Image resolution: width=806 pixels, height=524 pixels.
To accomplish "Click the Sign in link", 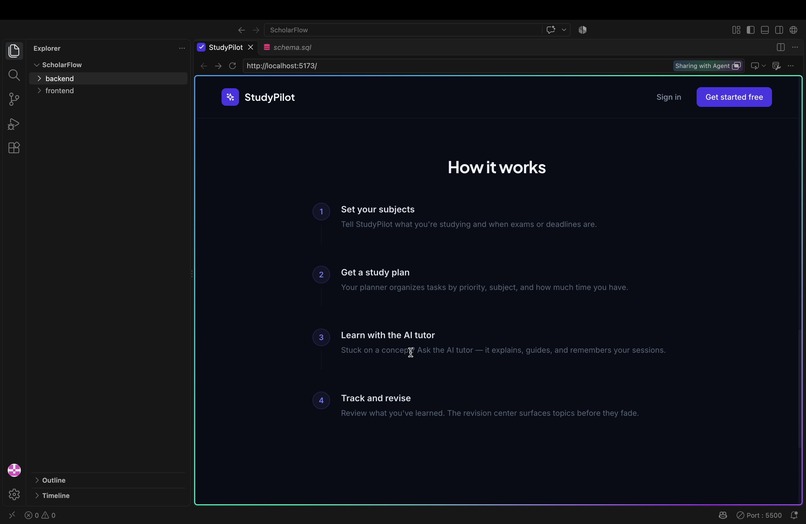I will click(668, 97).
